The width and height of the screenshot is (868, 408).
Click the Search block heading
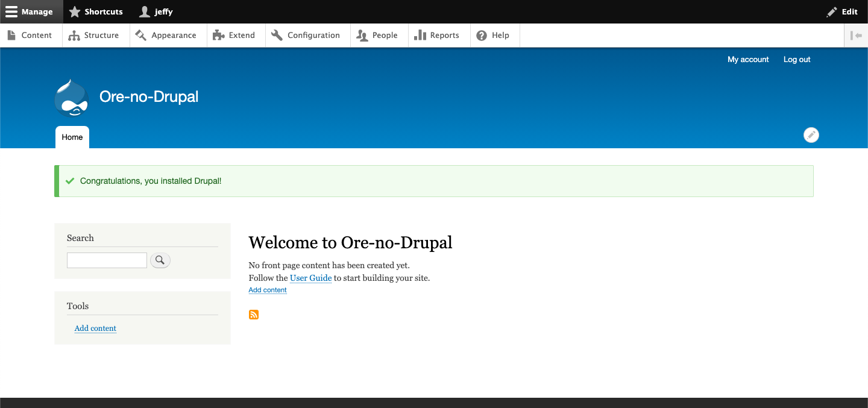tap(80, 238)
